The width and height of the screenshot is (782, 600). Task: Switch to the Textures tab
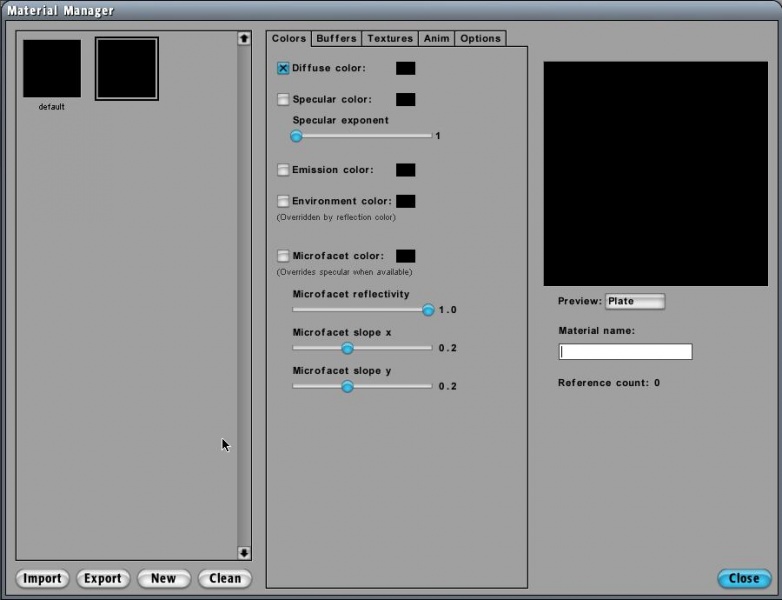click(x=390, y=38)
